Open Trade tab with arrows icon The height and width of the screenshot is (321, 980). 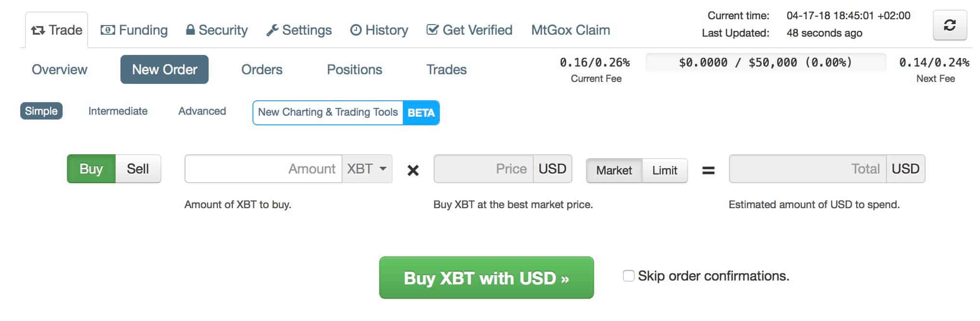[56, 30]
